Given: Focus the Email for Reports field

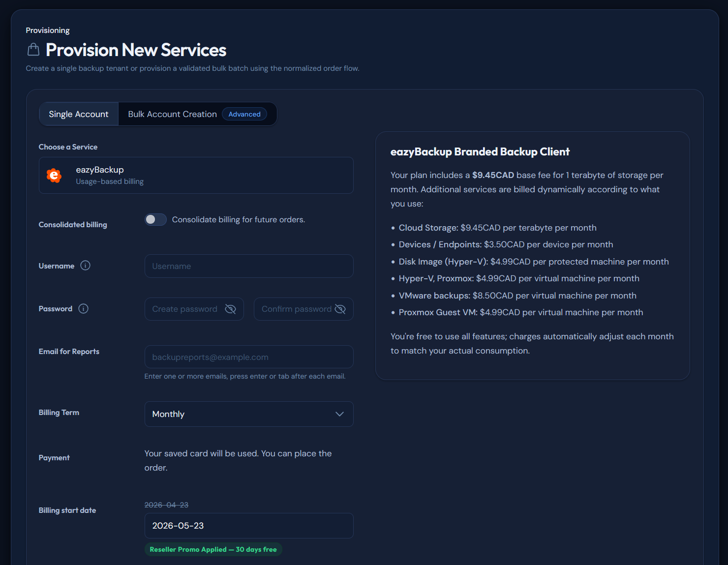Looking at the screenshot, I should coord(249,357).
